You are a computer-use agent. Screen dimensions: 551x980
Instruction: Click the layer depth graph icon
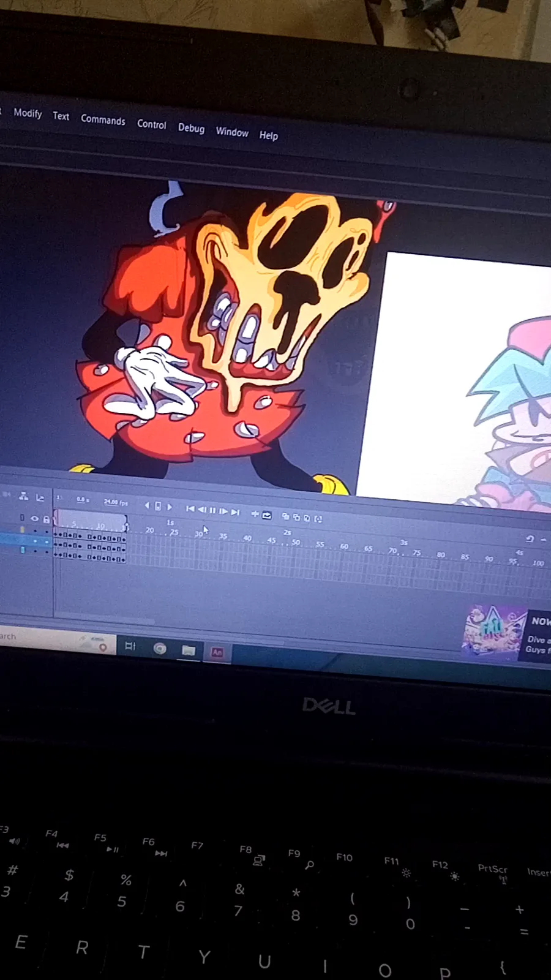pyautogui.click(x=40, y=498)
